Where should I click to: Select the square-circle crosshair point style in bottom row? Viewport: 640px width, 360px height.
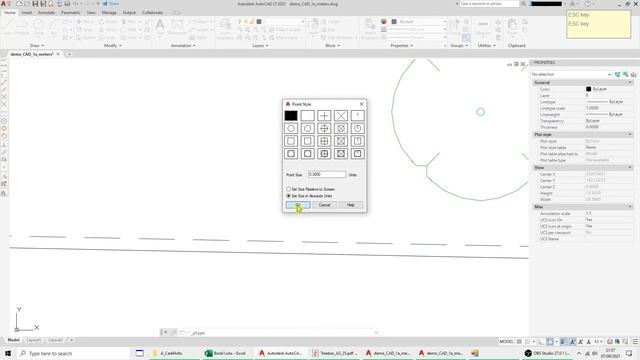click(x=324, y=153)
